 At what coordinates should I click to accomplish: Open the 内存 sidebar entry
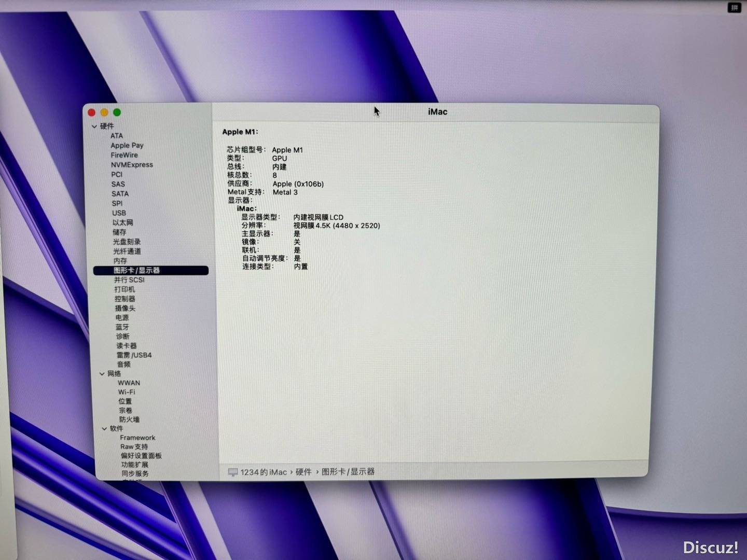coord(120,261)
